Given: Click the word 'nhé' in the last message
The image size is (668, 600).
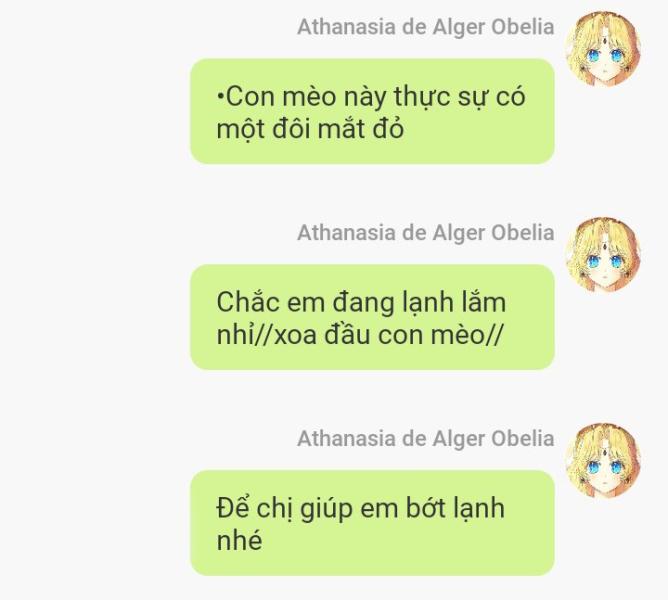Looking at the screenshot, I should pos(239,540).
